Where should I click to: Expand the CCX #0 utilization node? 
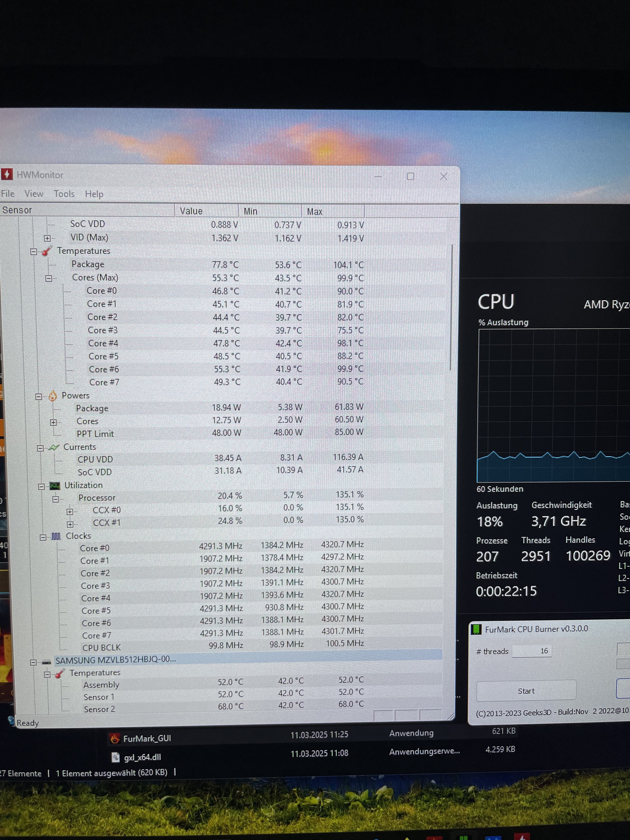[x=70, y=511]
